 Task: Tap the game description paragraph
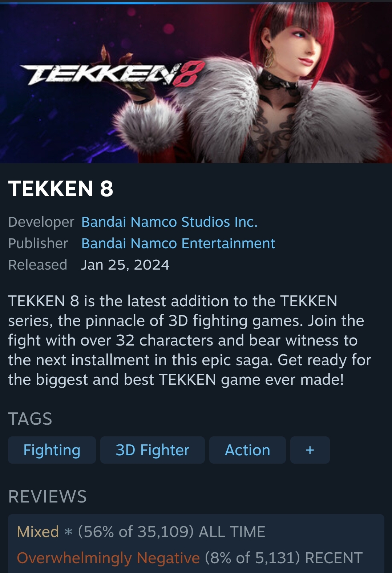190,340
